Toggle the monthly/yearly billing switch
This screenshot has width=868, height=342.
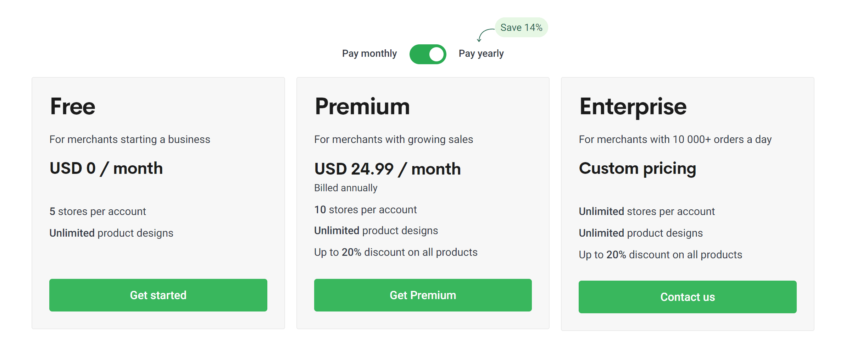[428, 54]
